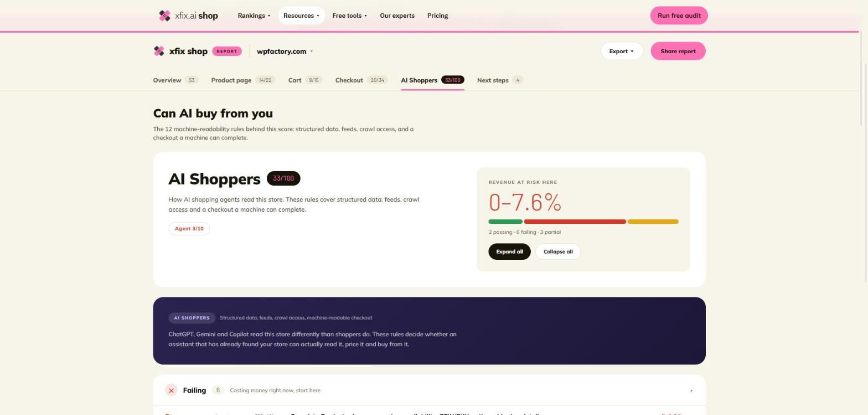This screenshot has width=868, height=415.
Task: Click the red X Failing status icon
Action: 171,391
